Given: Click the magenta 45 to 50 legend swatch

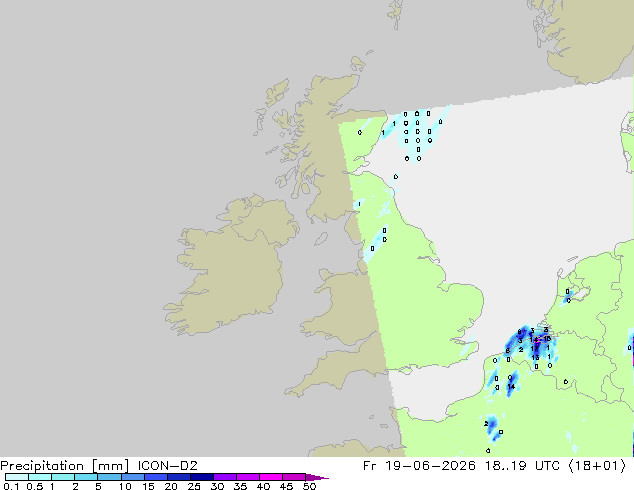Looking at the screenshot, I should pos(294,477).
